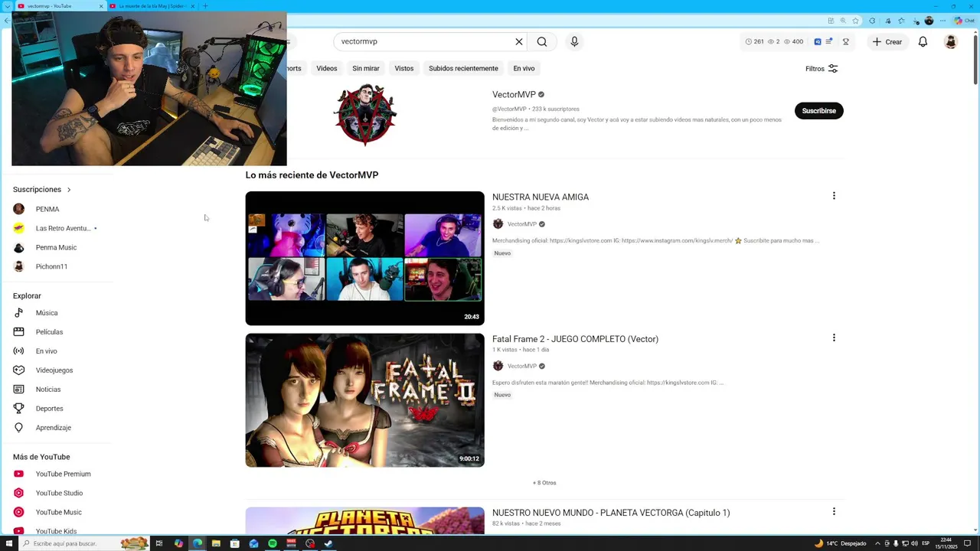980x551 pixels.
Task: Select the En vivo filter chip
Action: pos(524,68)
